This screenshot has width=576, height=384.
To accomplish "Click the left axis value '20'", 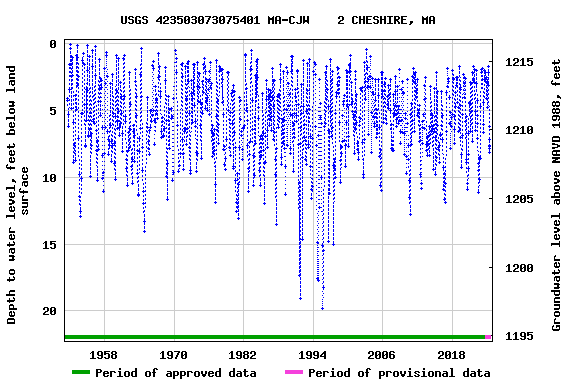I will click(50, 311).
